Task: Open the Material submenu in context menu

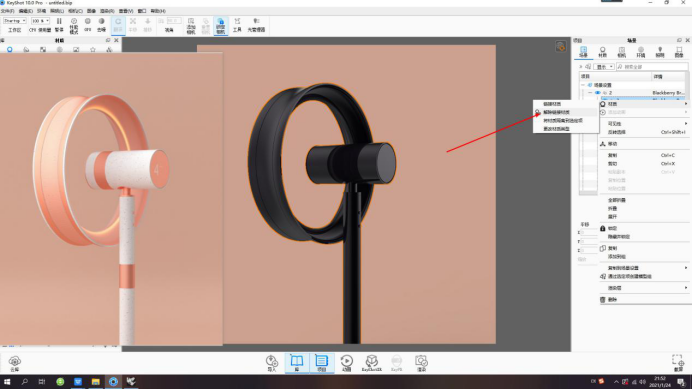Action: [x=644, y=104]
